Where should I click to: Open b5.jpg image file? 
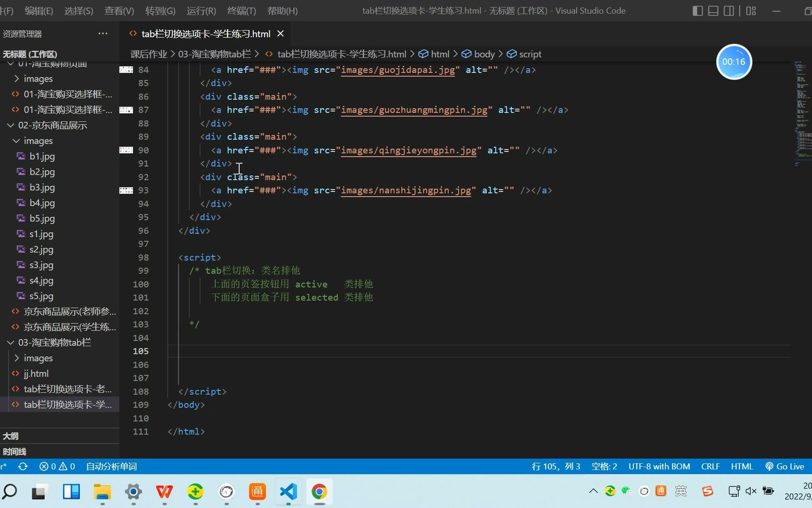(42, 218)
